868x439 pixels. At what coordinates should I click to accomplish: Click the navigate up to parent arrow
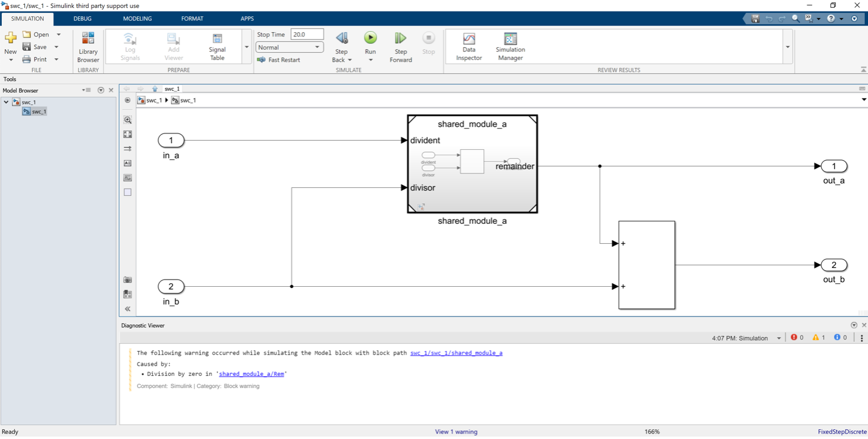(x=155, y=89)
